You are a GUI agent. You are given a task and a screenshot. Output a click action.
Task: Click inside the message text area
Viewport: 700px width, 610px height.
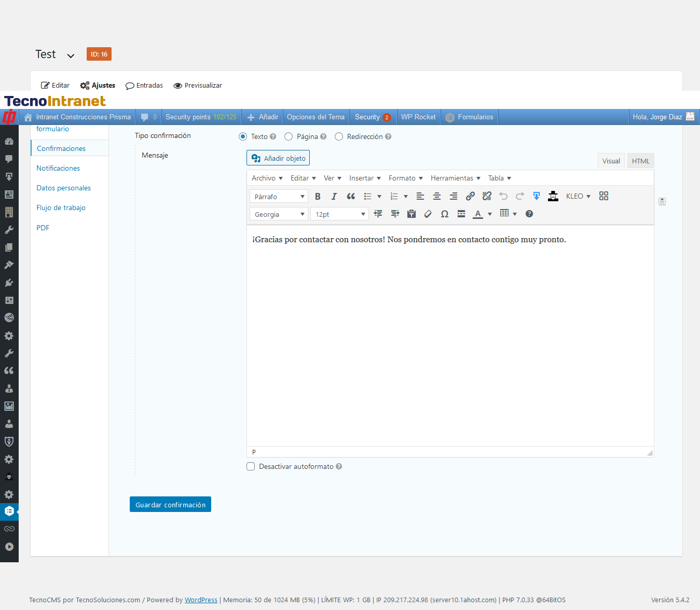tap(450, 337)
